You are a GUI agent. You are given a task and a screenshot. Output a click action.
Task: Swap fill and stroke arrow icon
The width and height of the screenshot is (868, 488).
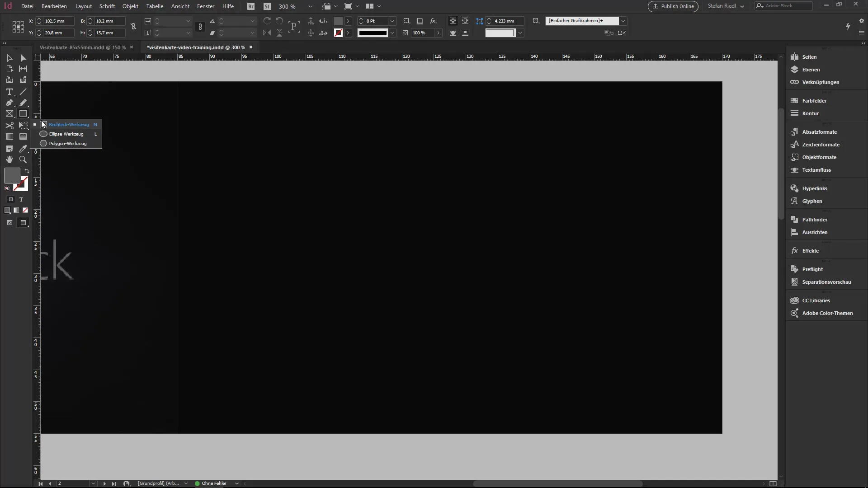tap(27, 171)
